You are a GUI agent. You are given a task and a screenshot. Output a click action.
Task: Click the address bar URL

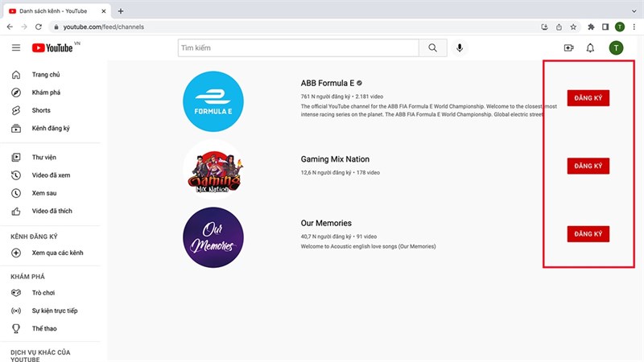(104, 27)
